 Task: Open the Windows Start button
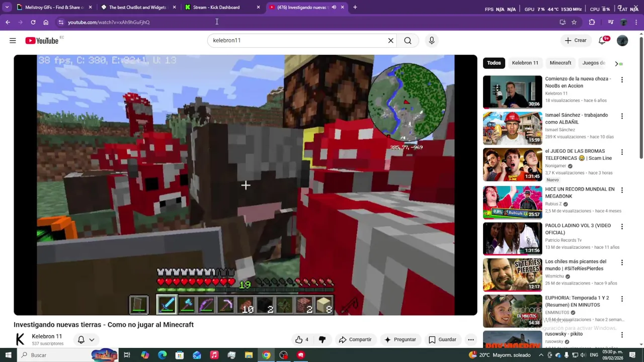[x=8, y=355]
